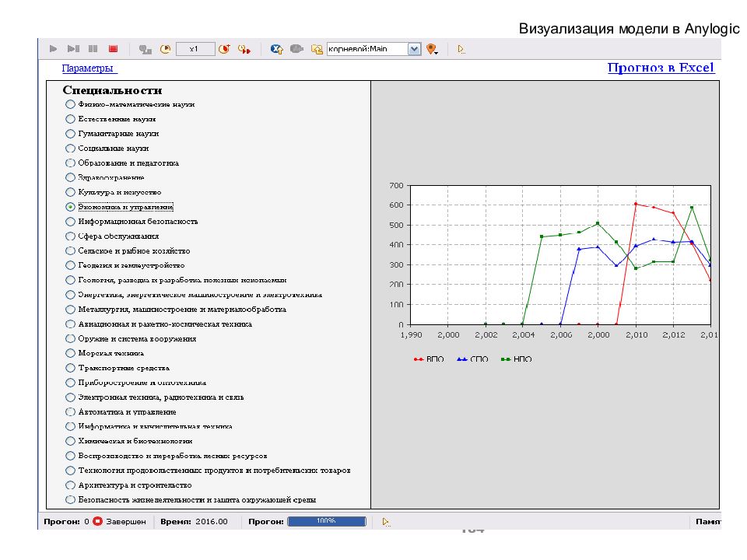Click the НПО green legend entry
The image size is (747, 560).
point(517,359)
